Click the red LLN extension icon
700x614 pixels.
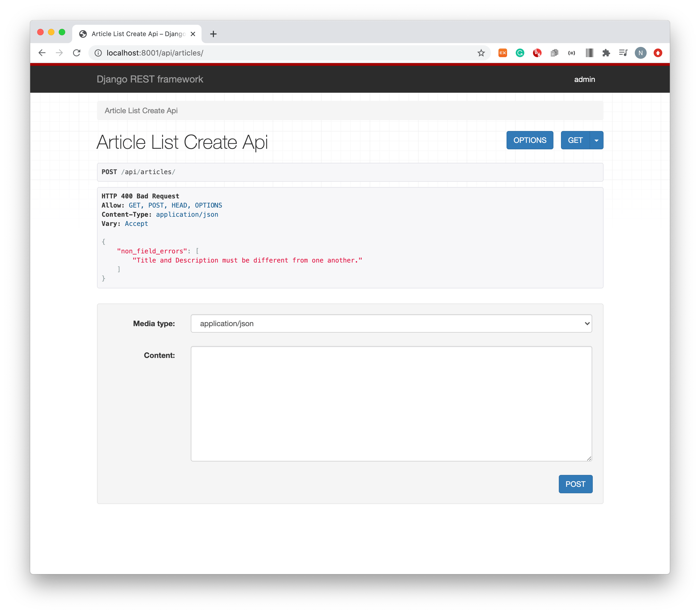coord(537,53)
